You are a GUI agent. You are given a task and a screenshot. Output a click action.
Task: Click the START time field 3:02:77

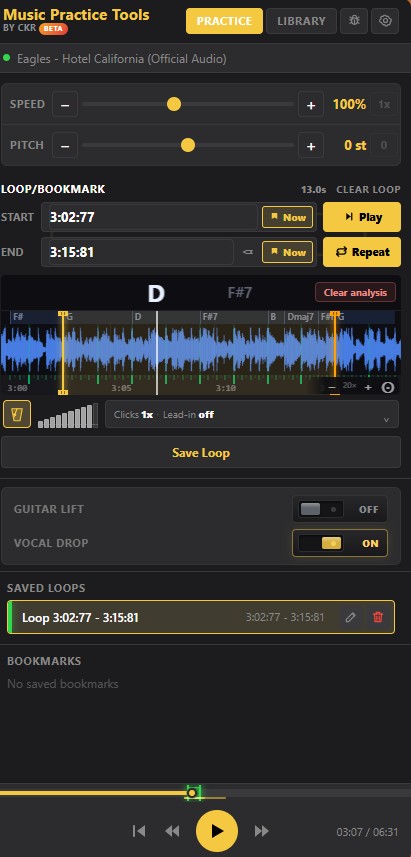click(x=153, y=217)
